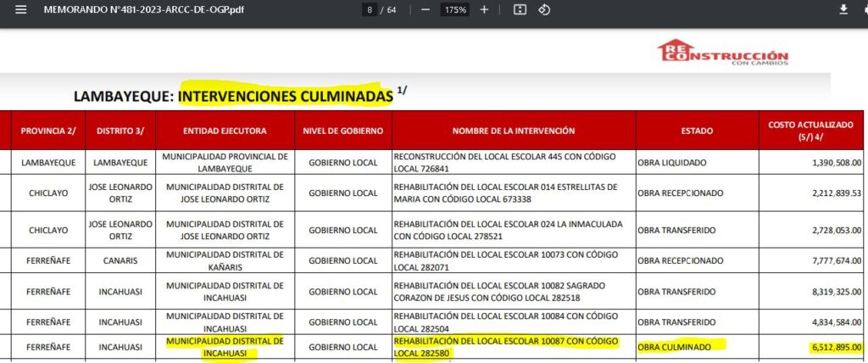The height and width of the screenshot is (363, 868).
Task: Click the ENTIDAD EJECUTORA column header
Action: tap(225, 131)
